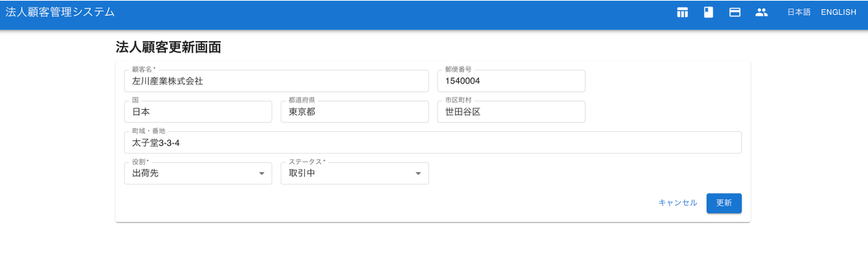Viewport: 868px width, 255px height.
Task: Click the キャンセル button
Action: coord(678,203)
